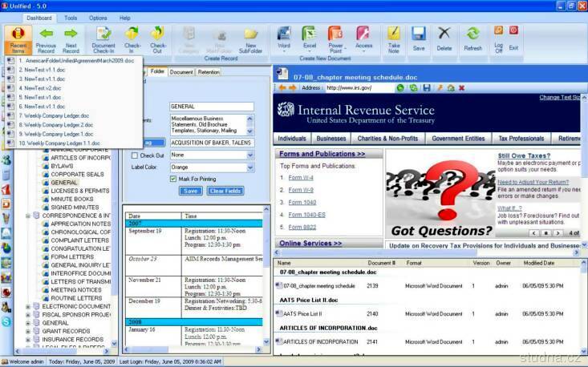Open the Options menu
588x367 pixels.
point(98,18)
